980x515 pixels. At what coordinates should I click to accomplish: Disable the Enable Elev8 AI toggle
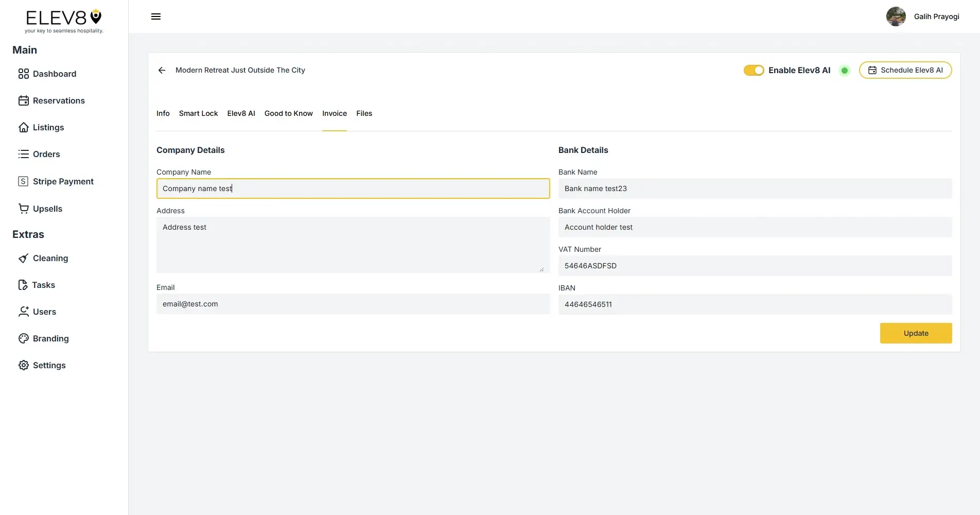[x=754, y=70]
